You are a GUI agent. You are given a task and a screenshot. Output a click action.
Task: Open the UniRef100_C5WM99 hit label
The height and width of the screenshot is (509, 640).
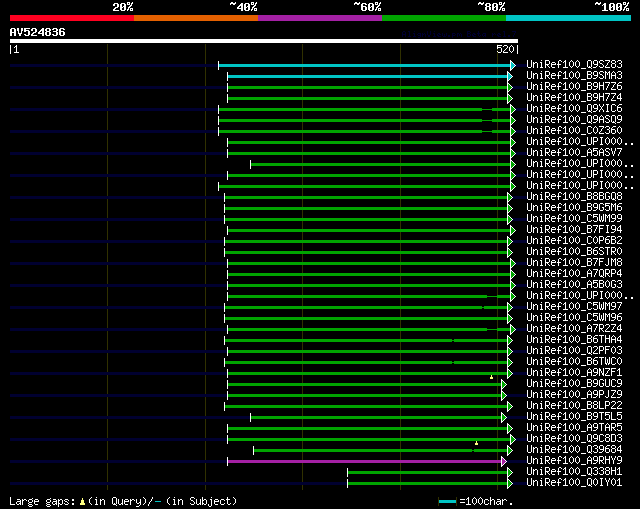tap(574, 218)
